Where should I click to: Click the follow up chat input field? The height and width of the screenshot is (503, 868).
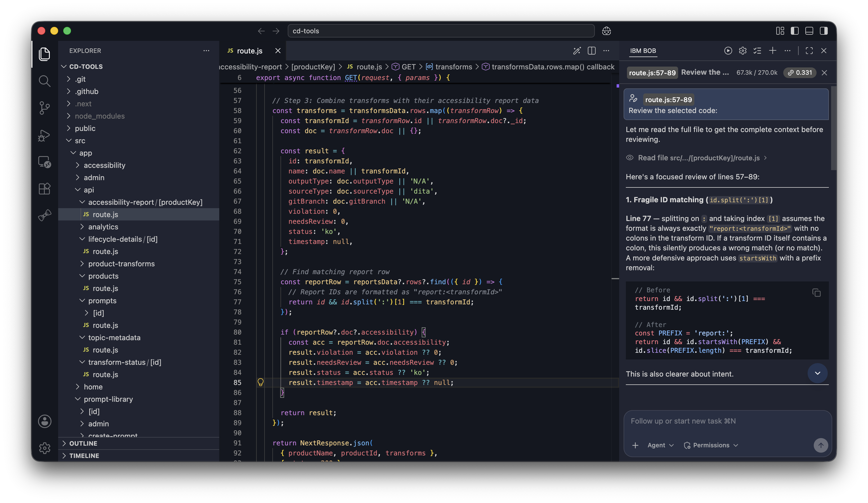(727, 421)
